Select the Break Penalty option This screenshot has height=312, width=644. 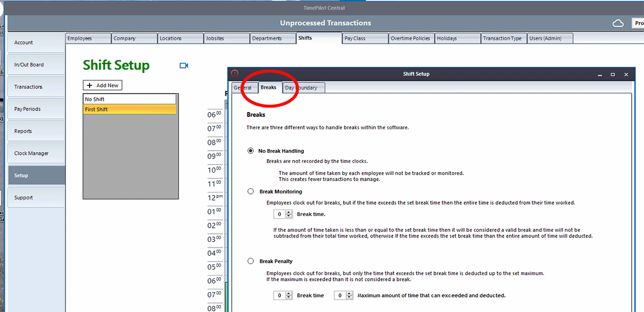click(250, 261)
